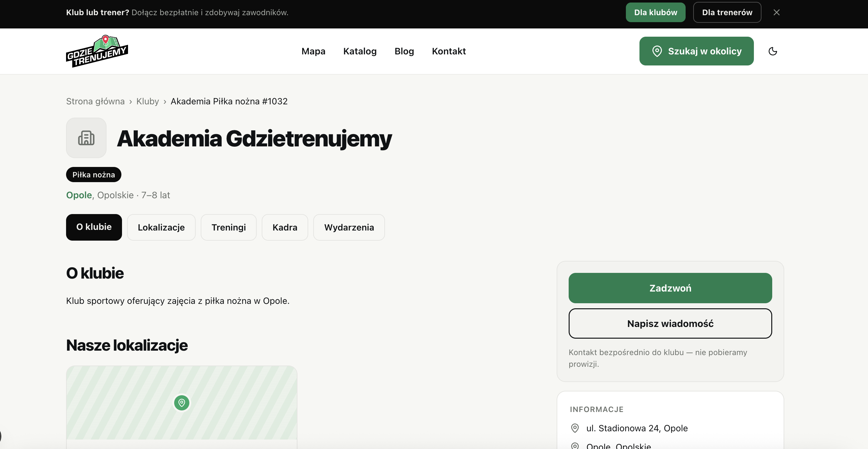Image resolution: width=868 pixels, height=449 pixels.
Task: Go to Kontakt in the navigation
Action: [449, 51]
